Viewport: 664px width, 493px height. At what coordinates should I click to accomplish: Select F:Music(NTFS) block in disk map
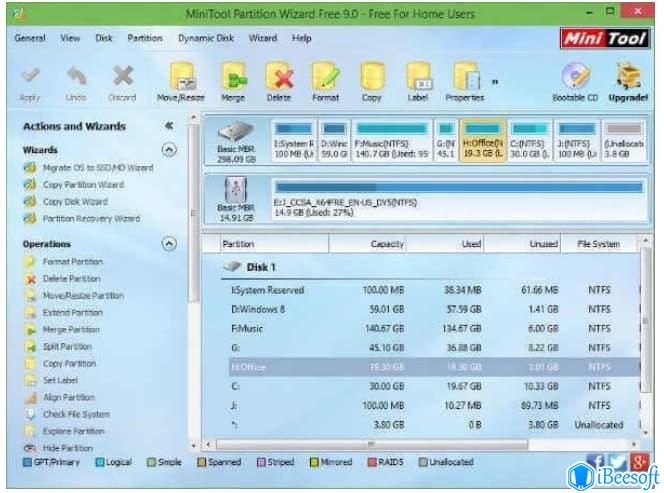pyautogui.click(x=392, y=141)
